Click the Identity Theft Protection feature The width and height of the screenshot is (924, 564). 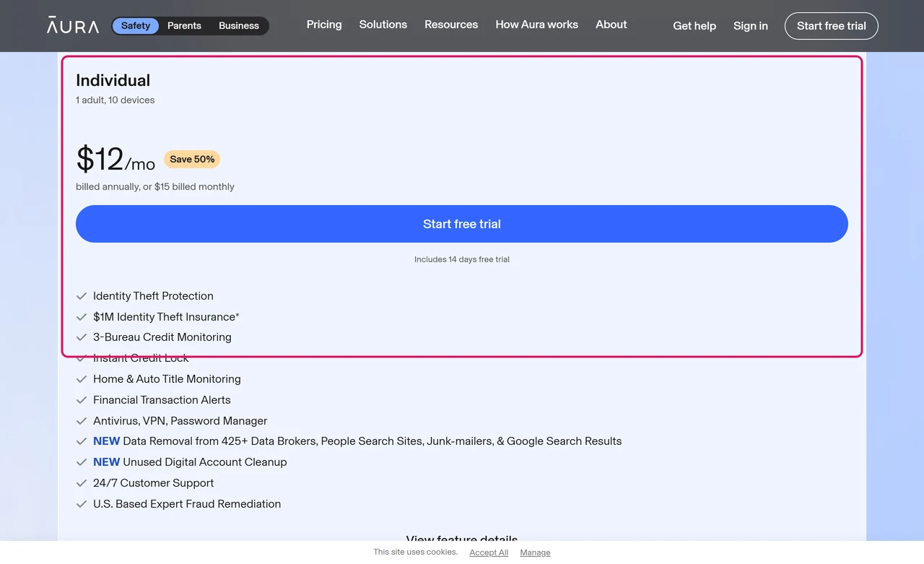point(153,296)
